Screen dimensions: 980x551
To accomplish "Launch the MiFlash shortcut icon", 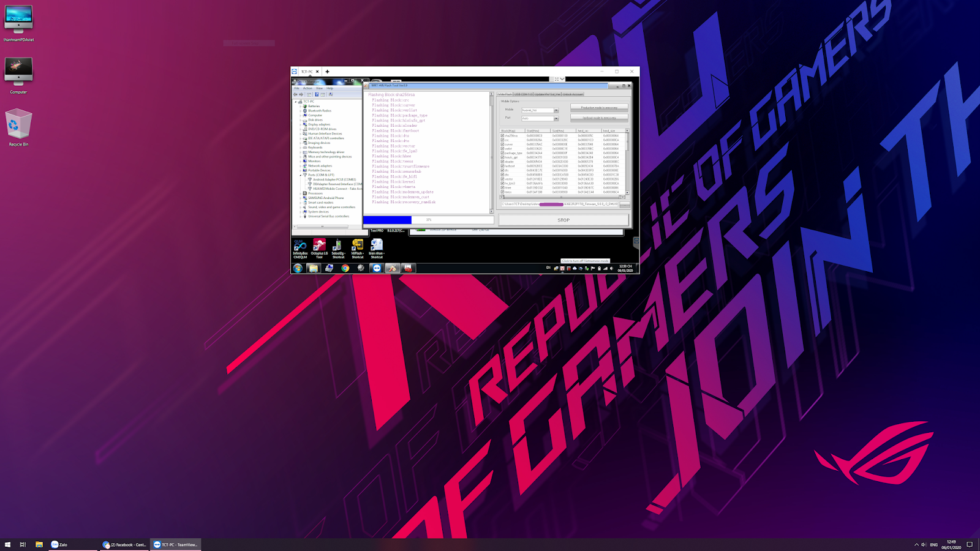I will [x=358, y=249].
